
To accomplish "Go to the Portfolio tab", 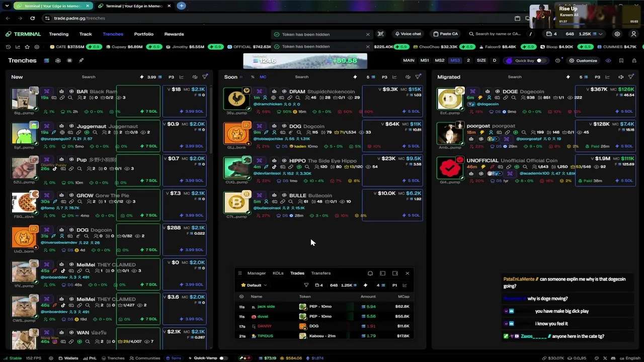I will [144, 34].
